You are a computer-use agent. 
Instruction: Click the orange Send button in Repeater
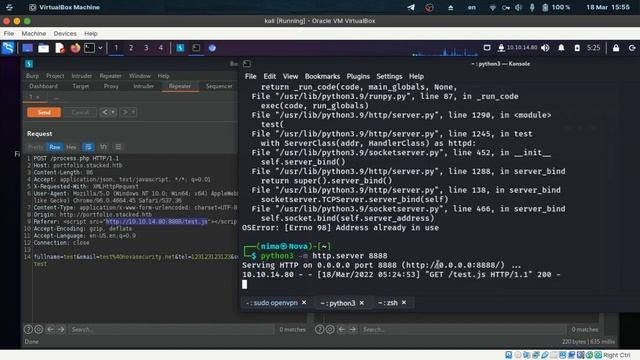44,112
